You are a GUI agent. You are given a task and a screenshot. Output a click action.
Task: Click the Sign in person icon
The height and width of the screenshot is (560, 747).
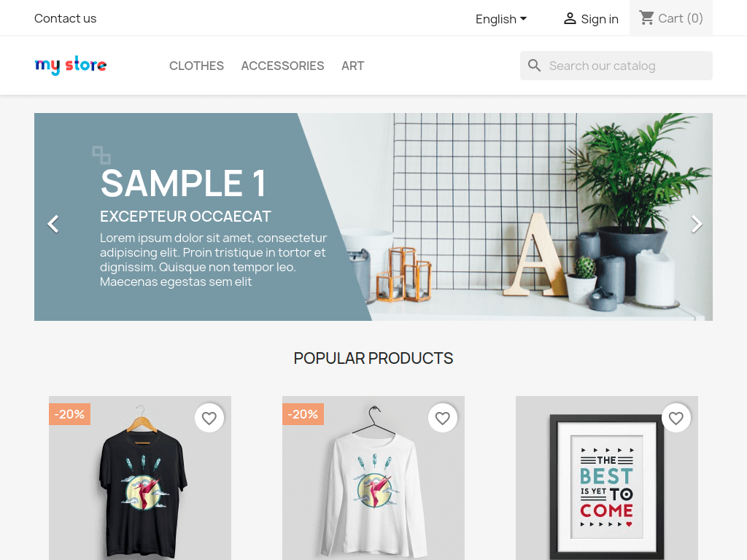[x=570, y=18]
